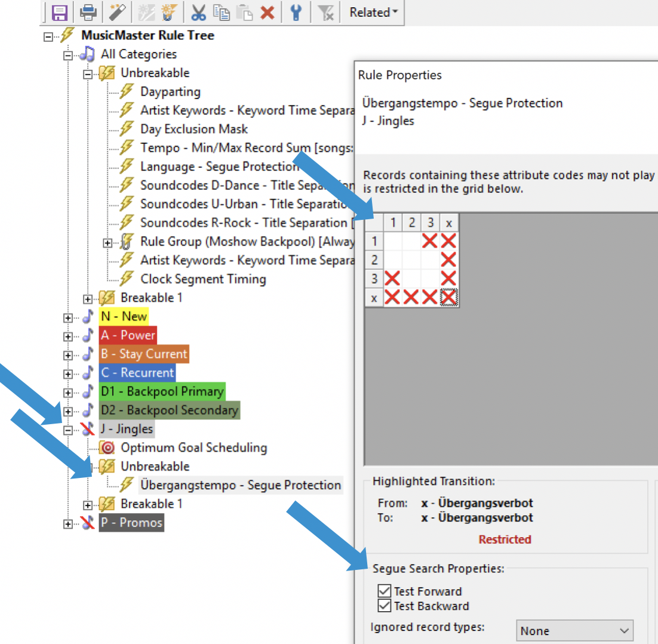This screenshot has width=658, height=644.
Task: Expand the D1 - Backpool Primary category
Action: coord(68,392)
